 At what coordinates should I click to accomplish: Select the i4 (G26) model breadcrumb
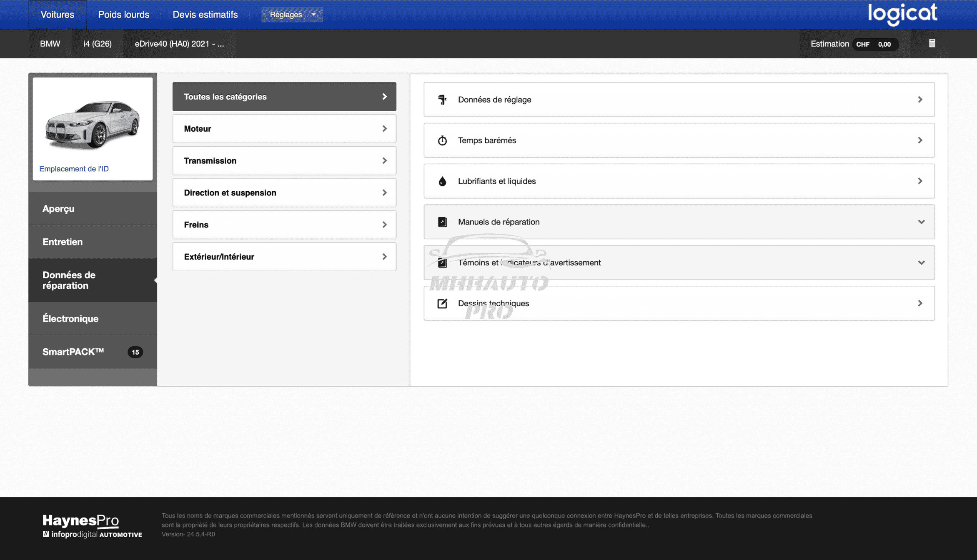point(97,44)
